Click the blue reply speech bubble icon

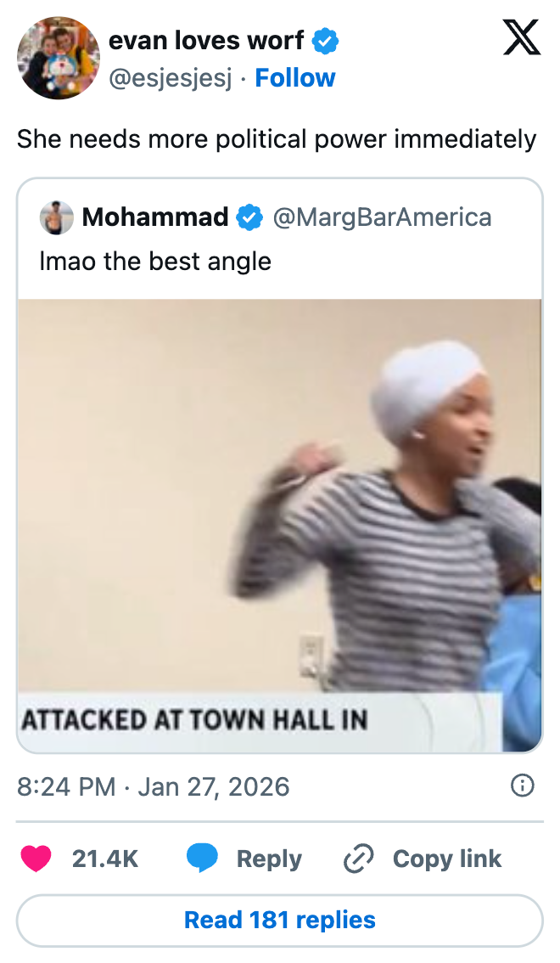pos(203,859)
